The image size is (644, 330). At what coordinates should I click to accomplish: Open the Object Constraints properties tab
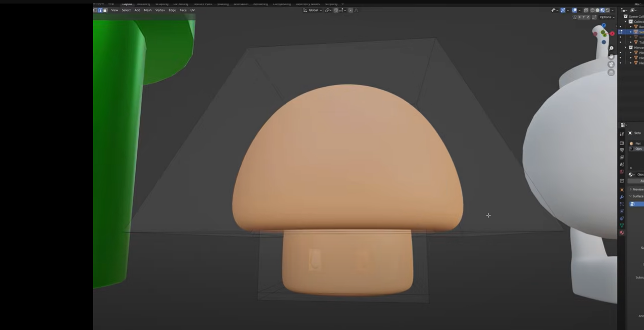622,218
